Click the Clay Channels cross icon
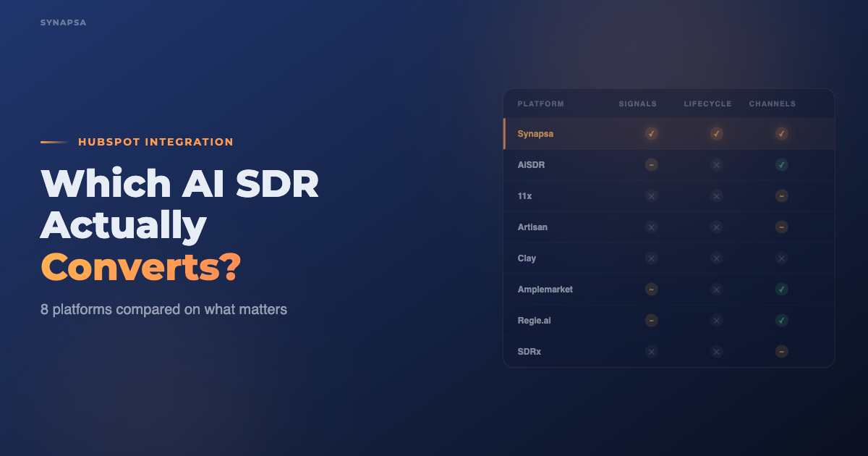The height and width of the screenshot is (456, 868). (781, 258)
